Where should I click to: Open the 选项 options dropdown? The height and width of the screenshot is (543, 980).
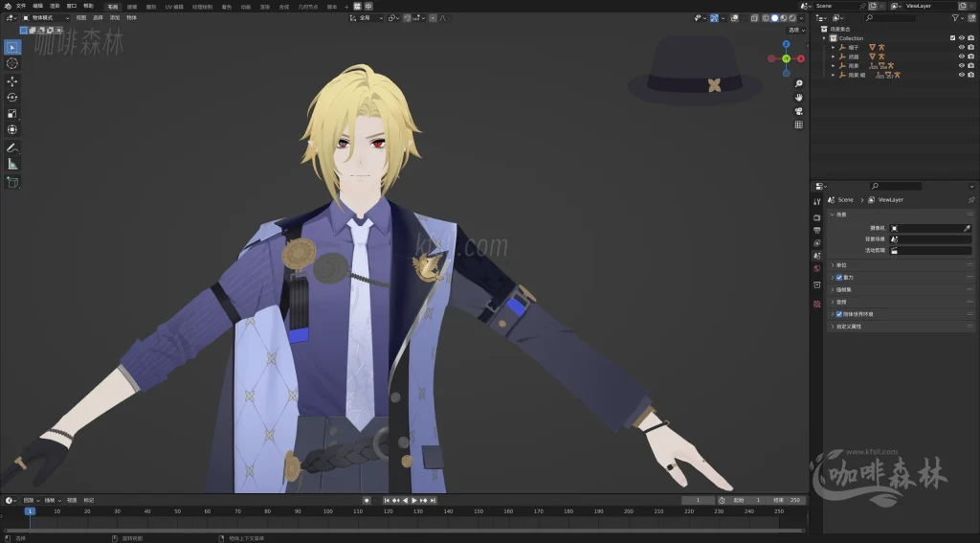[796, 30]
